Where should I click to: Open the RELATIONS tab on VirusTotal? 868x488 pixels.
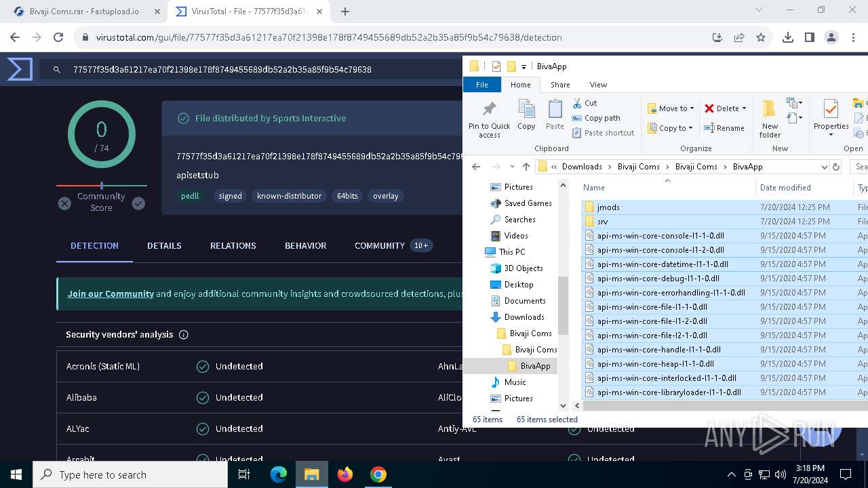pyautogui.click(x=233, y=245)
